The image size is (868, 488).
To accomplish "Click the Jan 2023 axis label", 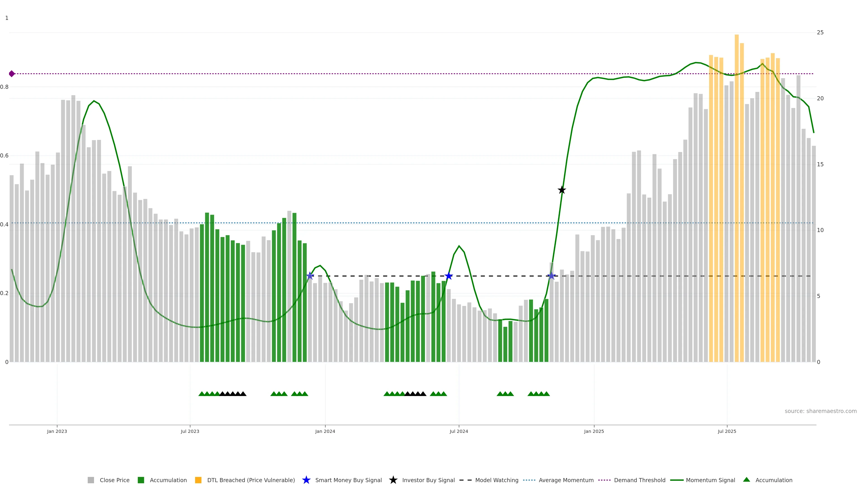I will [57, 431].
